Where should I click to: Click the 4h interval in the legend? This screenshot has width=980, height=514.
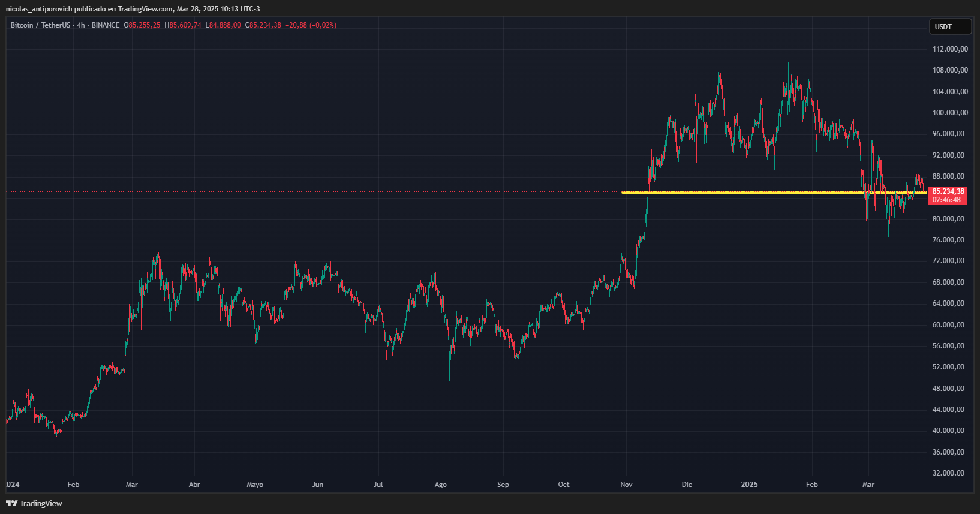(81, 25)
